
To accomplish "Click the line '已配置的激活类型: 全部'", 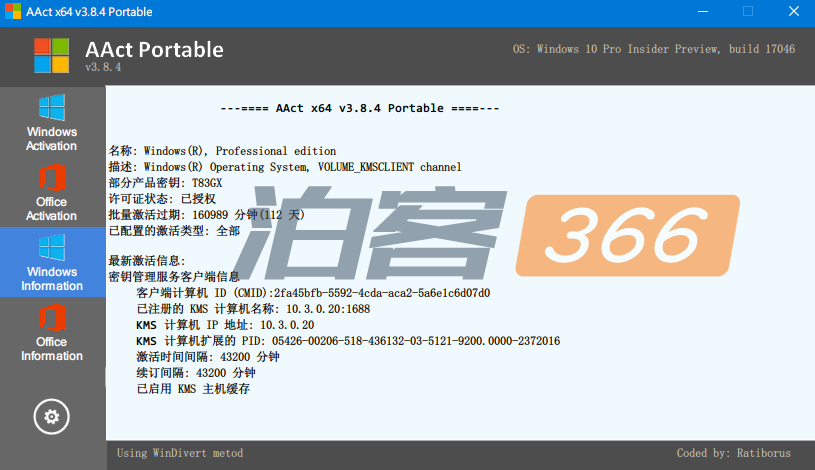I will click(174, 231).
